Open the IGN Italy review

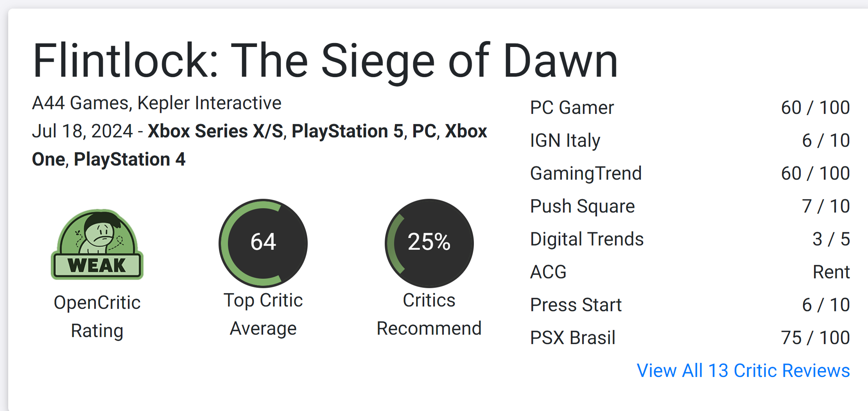(690, 140)
